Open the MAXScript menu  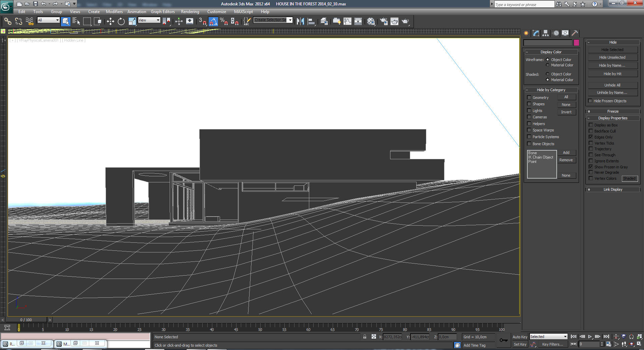point(244,11)
